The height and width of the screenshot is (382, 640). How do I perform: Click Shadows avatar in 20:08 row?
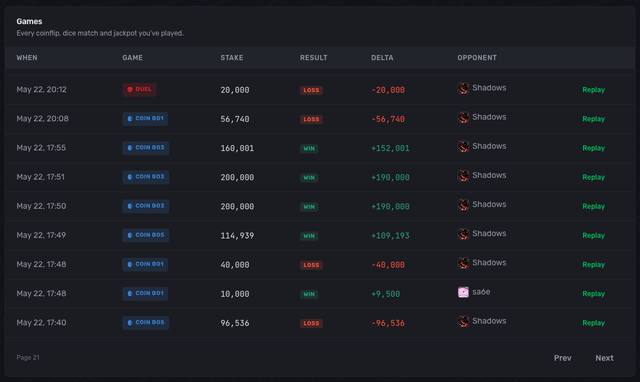pos(463,118)
